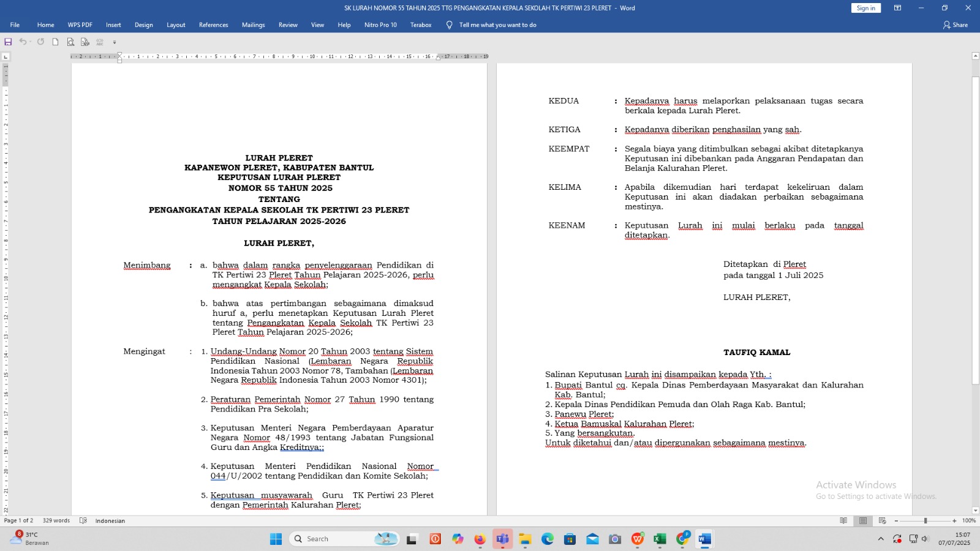This screenshot has width=980, height=551.
Task: Open Firefox from the taskbar
Action: click(x=480, y=539)
